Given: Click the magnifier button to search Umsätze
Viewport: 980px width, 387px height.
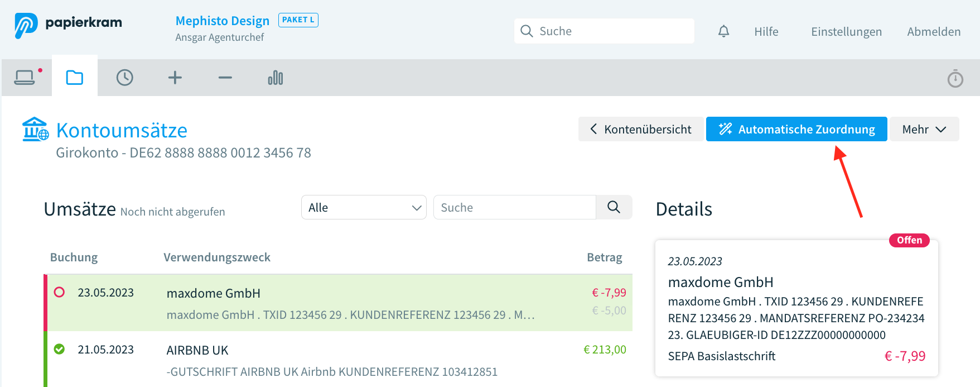Looking at the screenshot, I should point(614,207).
